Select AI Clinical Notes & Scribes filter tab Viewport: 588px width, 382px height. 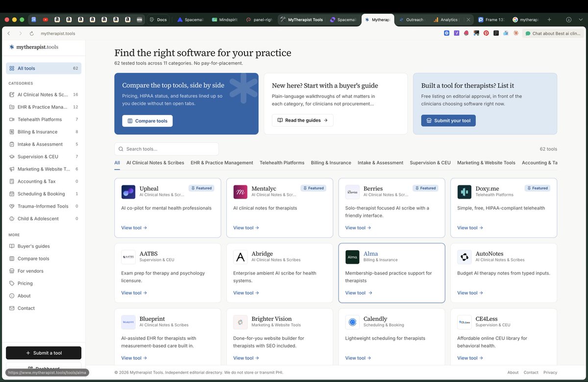click(x=155, y=163)
